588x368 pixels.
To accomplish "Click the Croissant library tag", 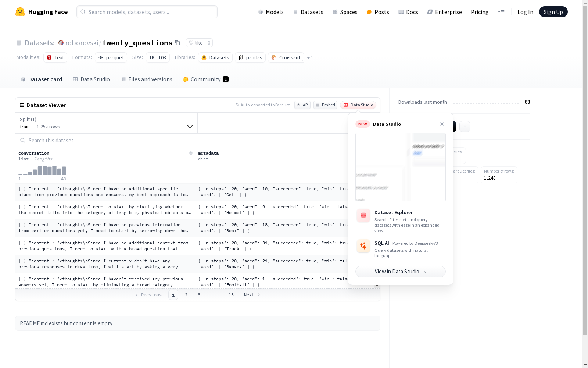I will point(286,57).
